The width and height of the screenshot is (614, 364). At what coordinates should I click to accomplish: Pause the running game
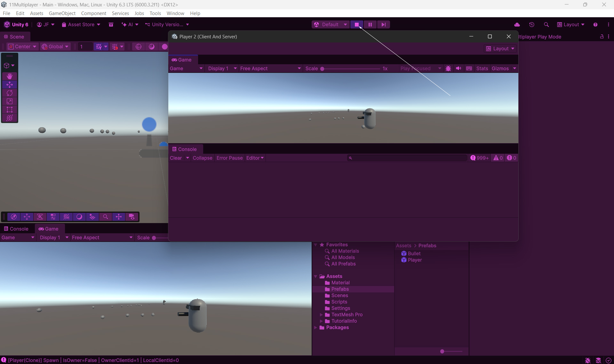point(370,25)
